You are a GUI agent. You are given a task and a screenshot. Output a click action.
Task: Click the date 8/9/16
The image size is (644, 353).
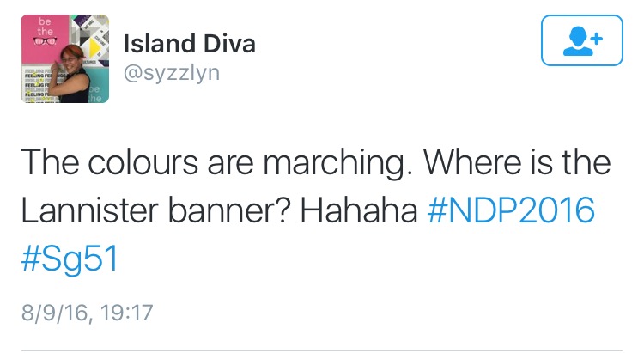point(52,311)
